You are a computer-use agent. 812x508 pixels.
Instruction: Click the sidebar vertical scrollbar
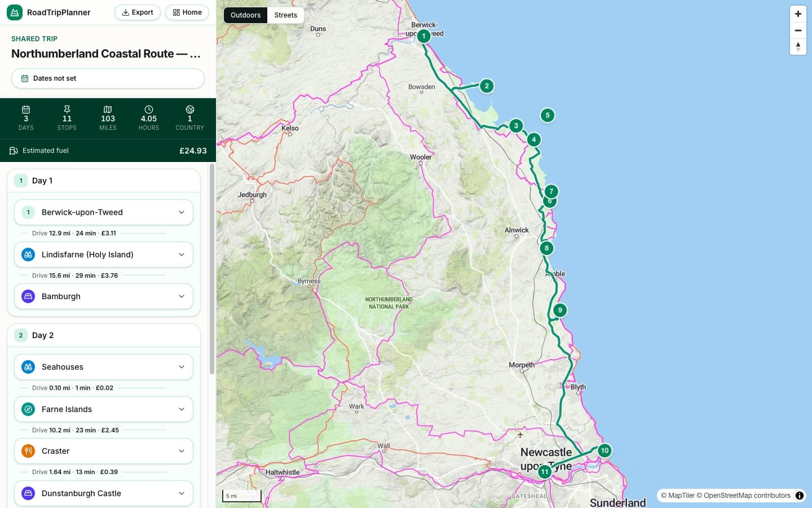tap(212, 269)
